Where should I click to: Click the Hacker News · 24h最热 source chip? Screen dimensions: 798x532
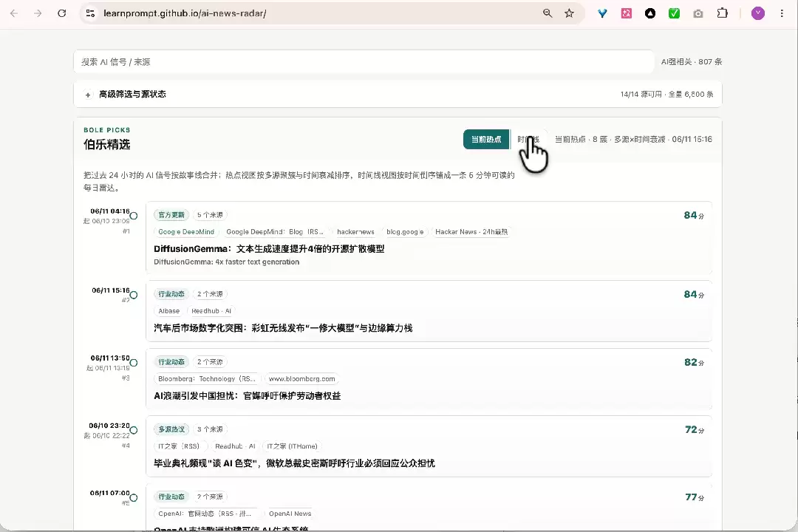[x=471, y=231]
